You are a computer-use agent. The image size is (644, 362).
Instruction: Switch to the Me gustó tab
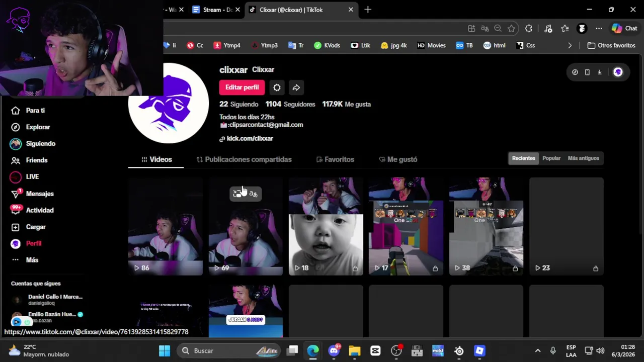click(x=398, y=159)
